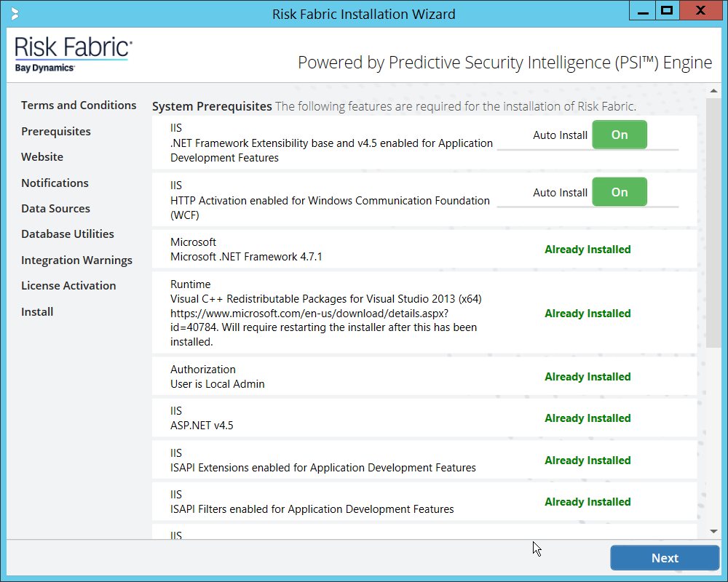Select Prerequisites in the sidebar

tap(56, 132)
